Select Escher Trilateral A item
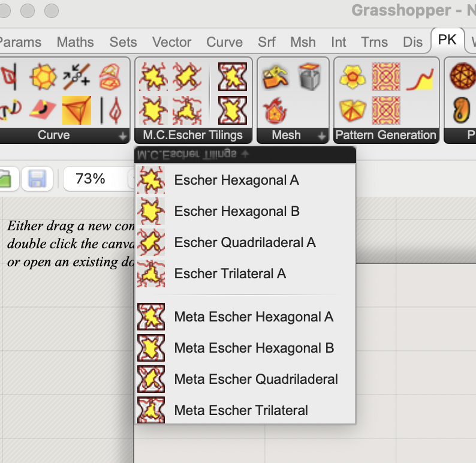Image resolution: width=476 pixels, height=463 pixels. coord(230,273)
